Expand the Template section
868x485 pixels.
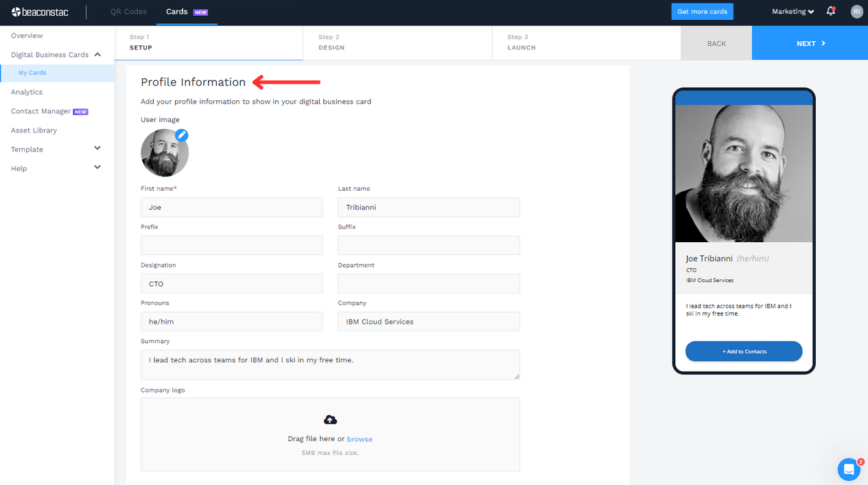click(97, 148)
